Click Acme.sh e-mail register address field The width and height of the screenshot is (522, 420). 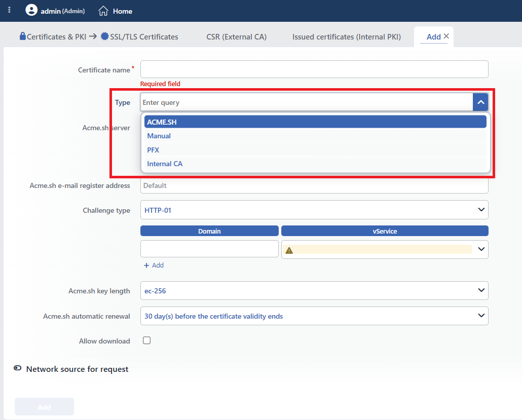(x=314, y=185)
